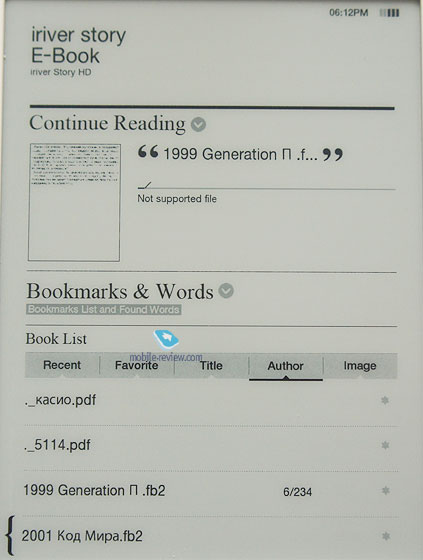
Task: Switch to the Favorite tab
Action: pos(136,365)
